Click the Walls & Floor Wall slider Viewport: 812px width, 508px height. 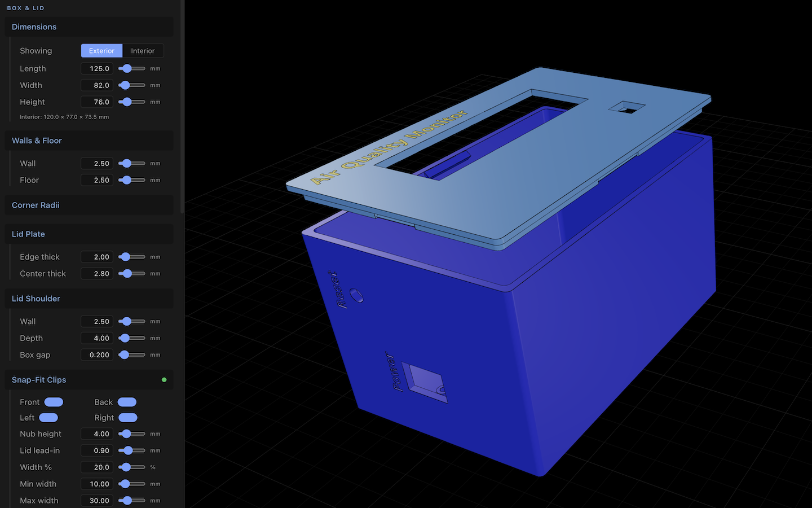tap(132, 163)
